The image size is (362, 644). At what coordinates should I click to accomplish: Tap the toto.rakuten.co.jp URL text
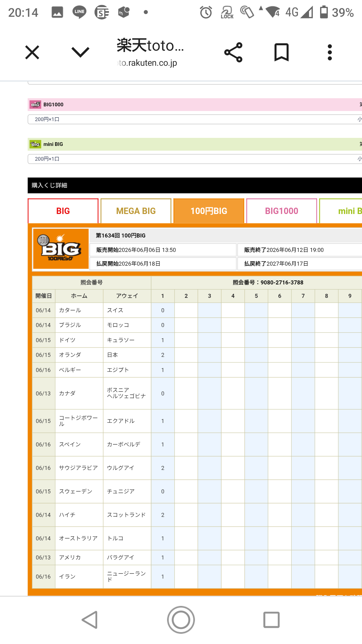[147, 63]
